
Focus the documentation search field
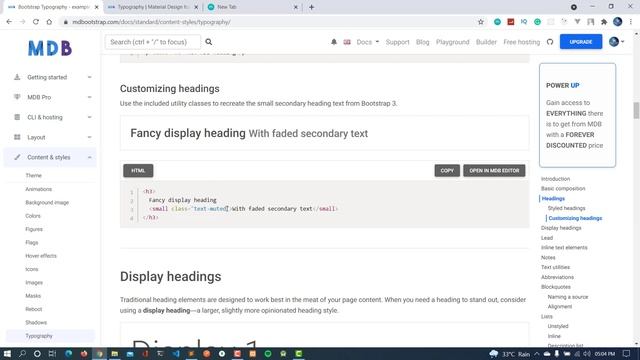pos(153,42)
